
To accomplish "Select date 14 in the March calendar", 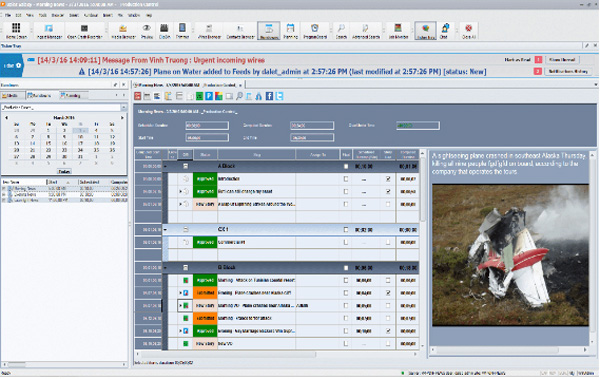I will [32, 143].
